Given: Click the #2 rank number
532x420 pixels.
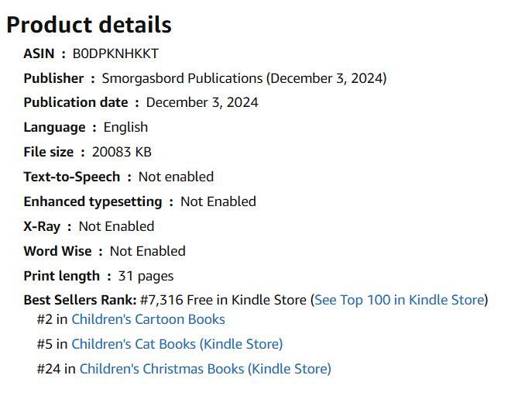Looking at the screenshot, I should (43, 319).
